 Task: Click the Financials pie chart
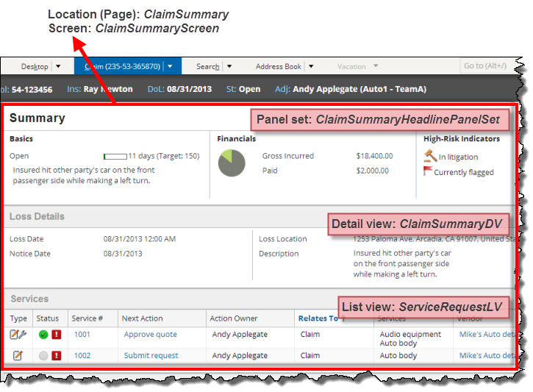point(232,163)
